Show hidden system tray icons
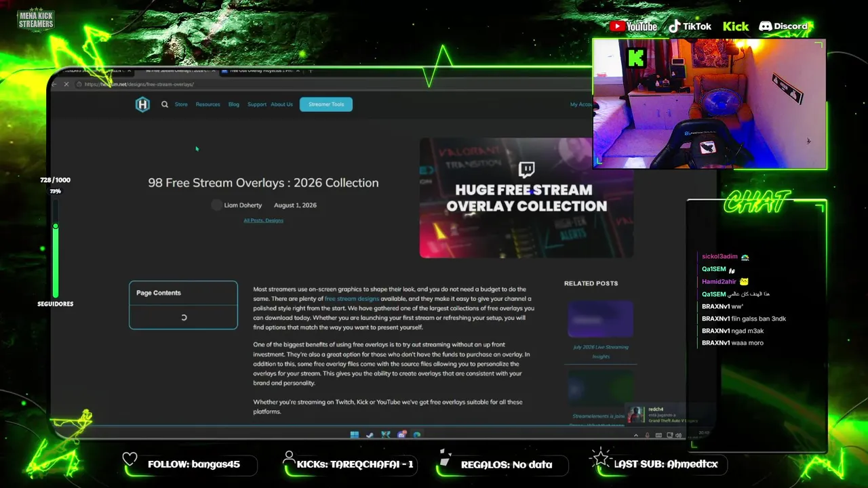The width and height of the screenshot is (868, 488). 635,435
